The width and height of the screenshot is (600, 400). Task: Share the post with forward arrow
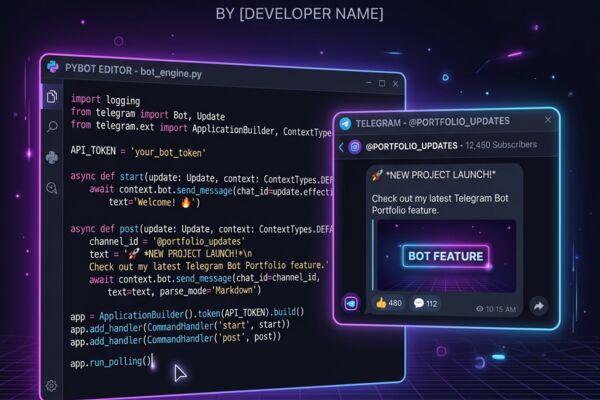tap(539, 306)
